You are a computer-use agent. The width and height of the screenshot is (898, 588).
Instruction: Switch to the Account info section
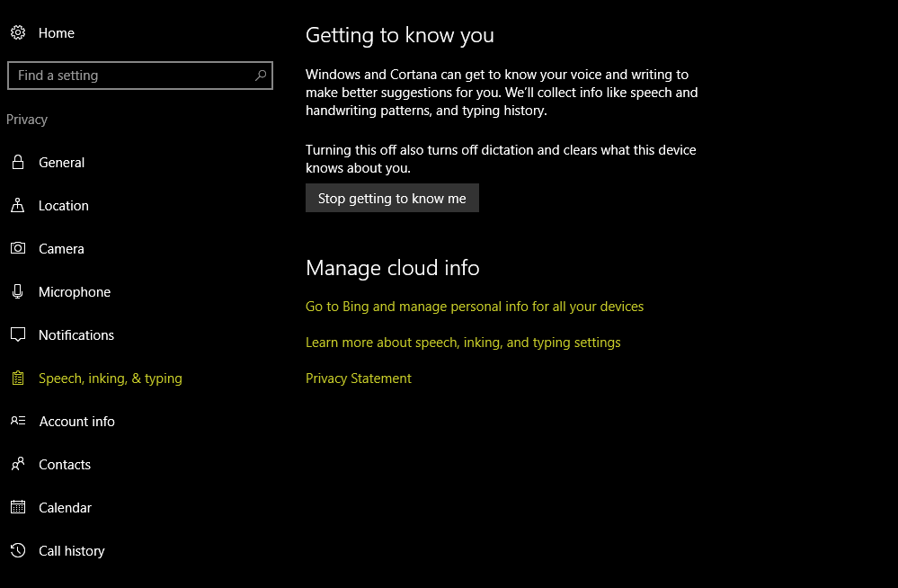[x=76, y=422]
